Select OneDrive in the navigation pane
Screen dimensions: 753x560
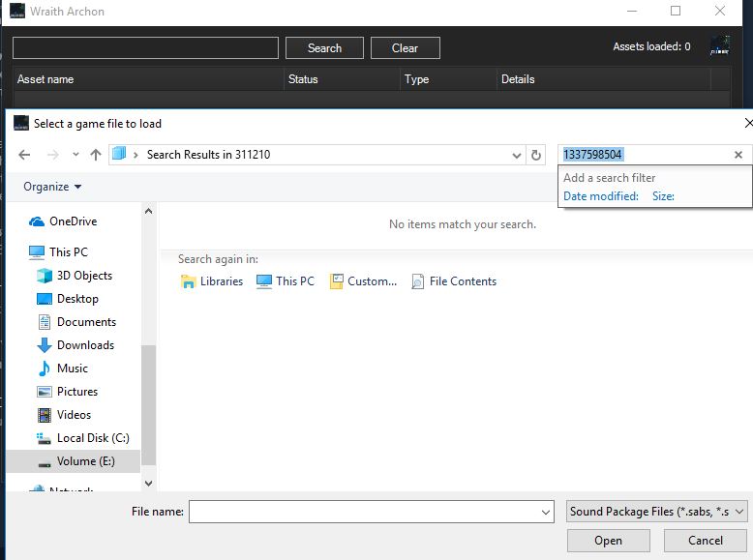click(63, 221)
